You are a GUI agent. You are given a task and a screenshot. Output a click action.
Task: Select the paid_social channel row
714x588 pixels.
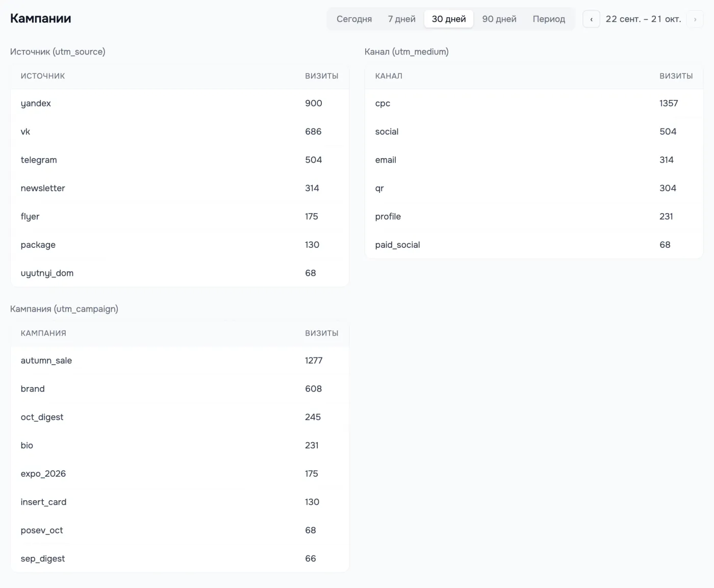click(534, 245)
